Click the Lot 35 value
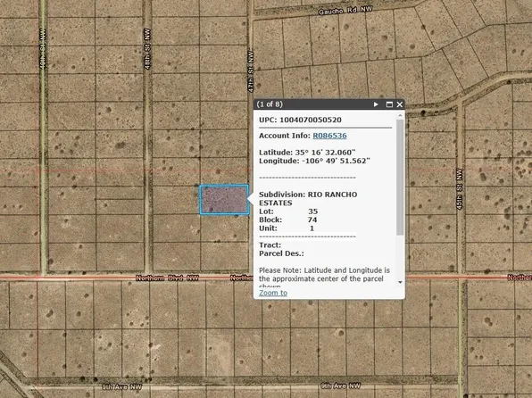 [x=312, y=211]
